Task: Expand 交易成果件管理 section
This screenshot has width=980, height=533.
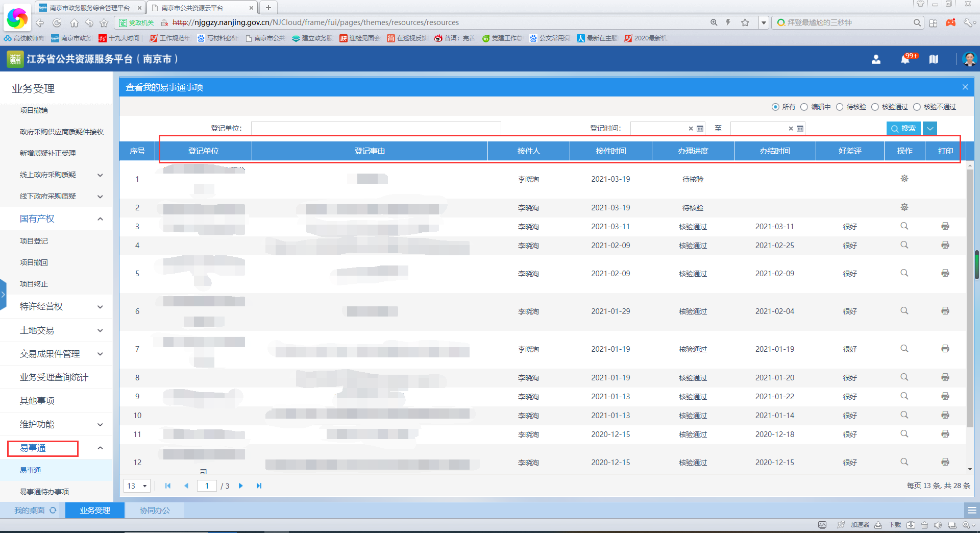Action: click(x=100, y=354)
